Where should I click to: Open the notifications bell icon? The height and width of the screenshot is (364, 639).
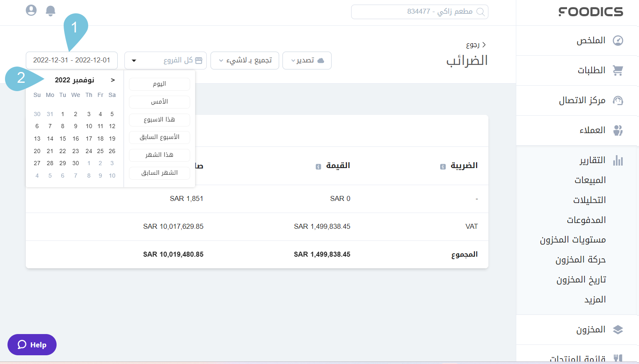[50, 11]
